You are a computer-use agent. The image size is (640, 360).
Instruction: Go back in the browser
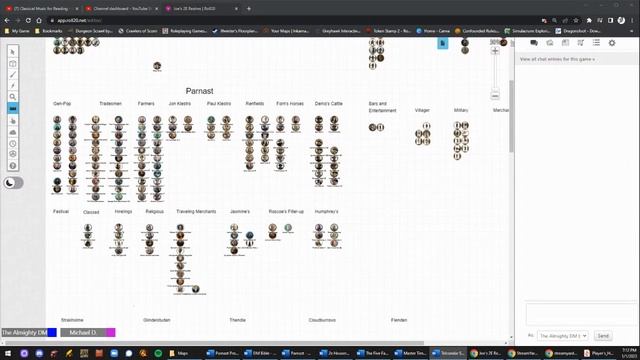pyautogui.click(x=7, y=20)
